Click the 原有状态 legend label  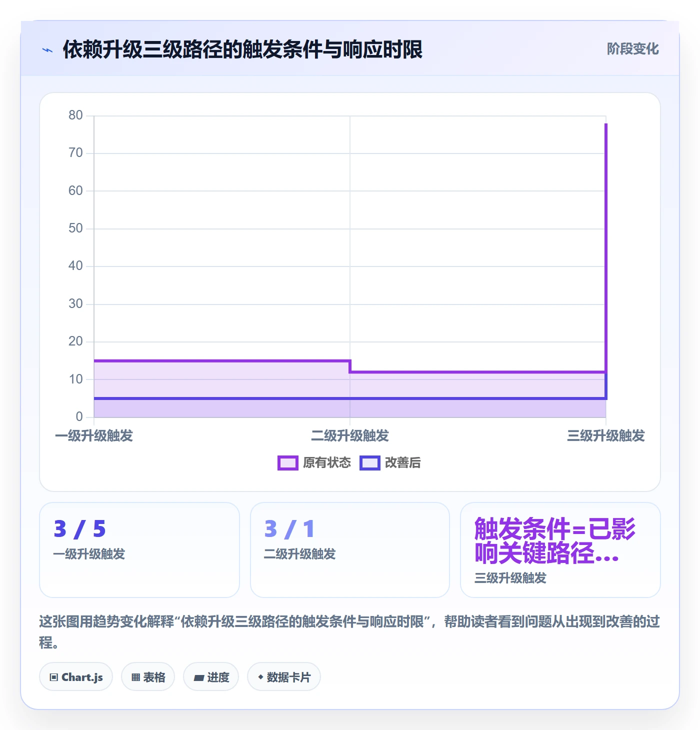click(x=327, y=463)
